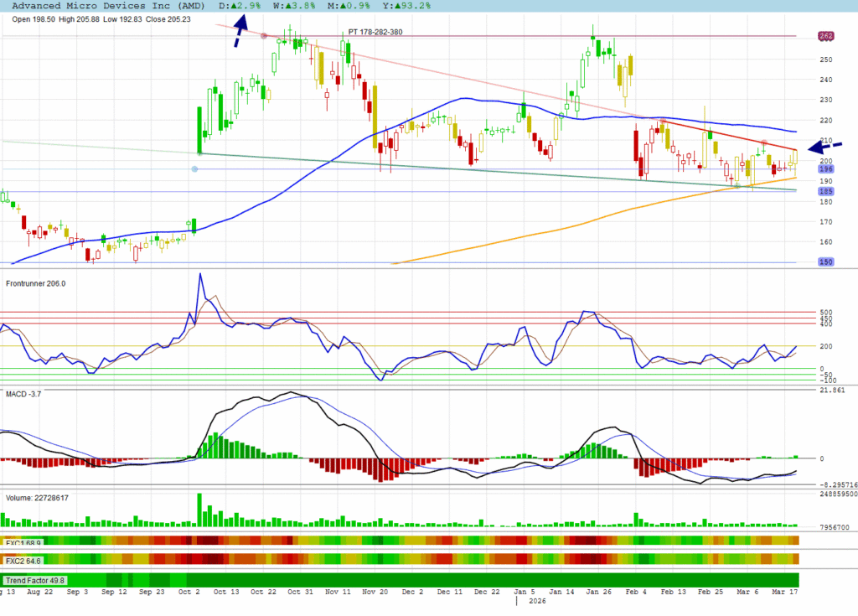Click the Frontrunner 206.0 indicator label
Viewport: 858px width, 616px height.
[36, 283]
